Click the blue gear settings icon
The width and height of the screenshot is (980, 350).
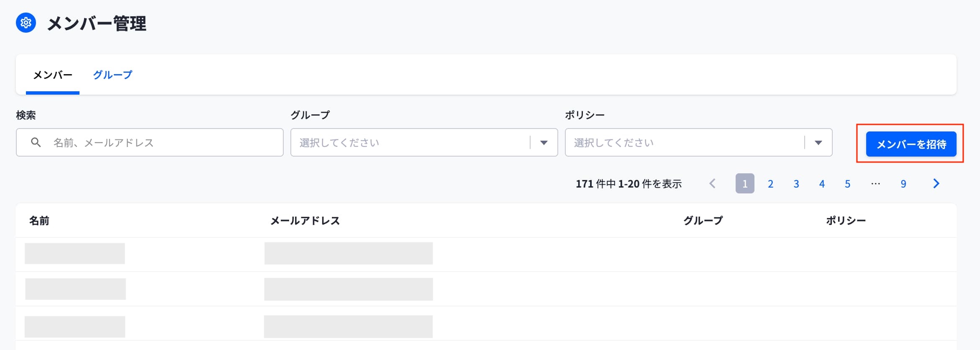[26, 23]
